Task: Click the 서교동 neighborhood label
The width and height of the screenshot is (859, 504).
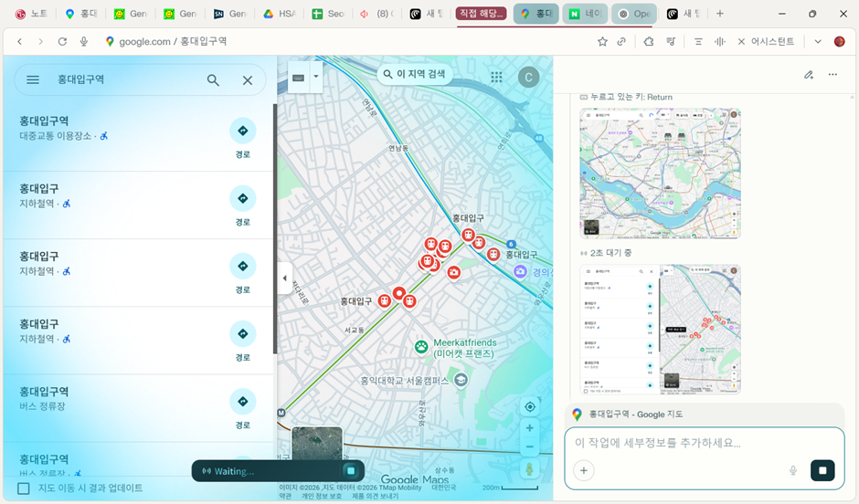Action: 354,330
